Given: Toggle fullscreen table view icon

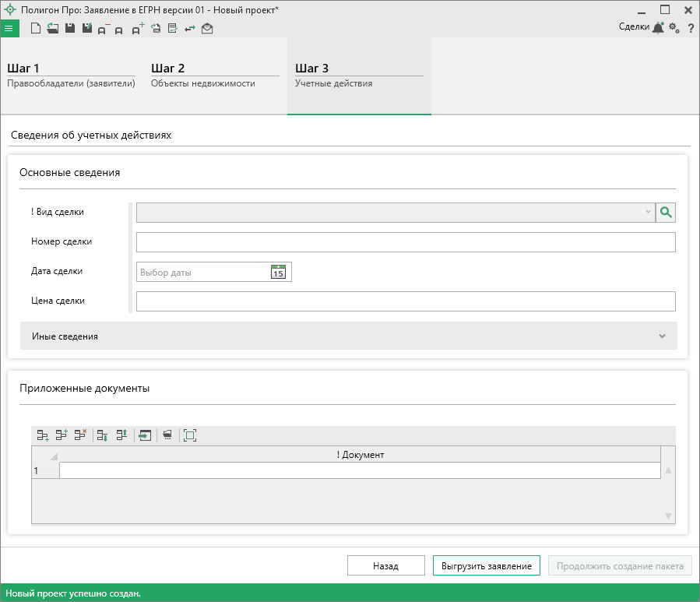Looking at the screenshot, I should pyautogui.click(x=190, y=435).
